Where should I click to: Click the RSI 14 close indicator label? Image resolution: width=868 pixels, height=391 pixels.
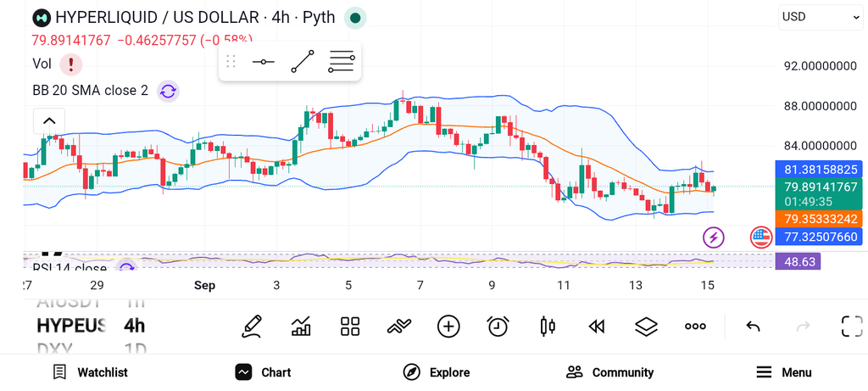(x=70, y=269)
